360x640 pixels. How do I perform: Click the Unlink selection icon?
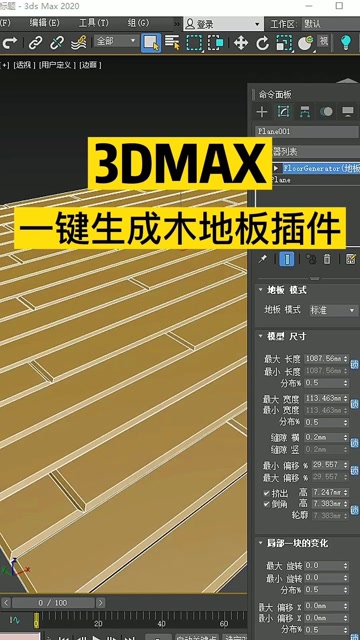click(x=57, y=43)
